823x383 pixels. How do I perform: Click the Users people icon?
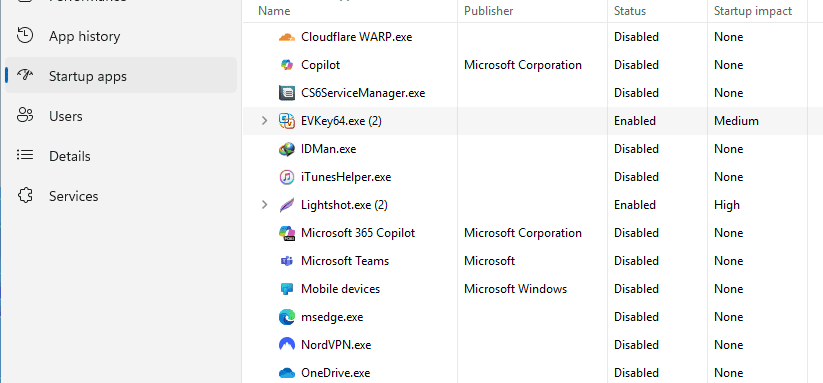click(25, 115)
